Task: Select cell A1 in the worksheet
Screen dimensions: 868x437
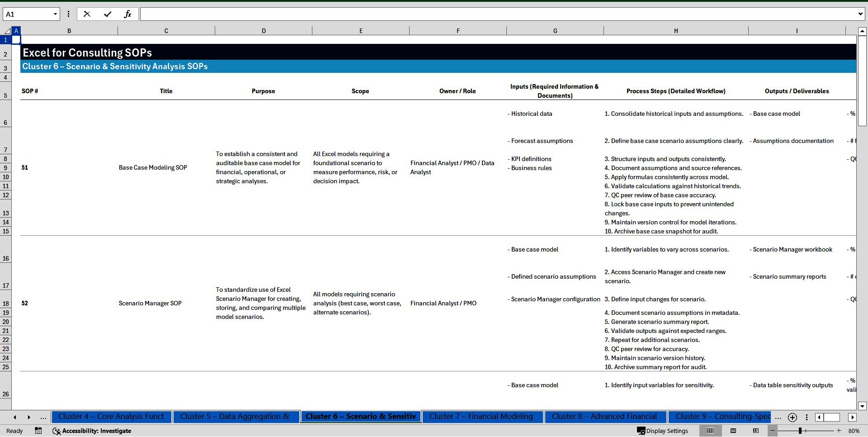Action: [x=16, y=40]
